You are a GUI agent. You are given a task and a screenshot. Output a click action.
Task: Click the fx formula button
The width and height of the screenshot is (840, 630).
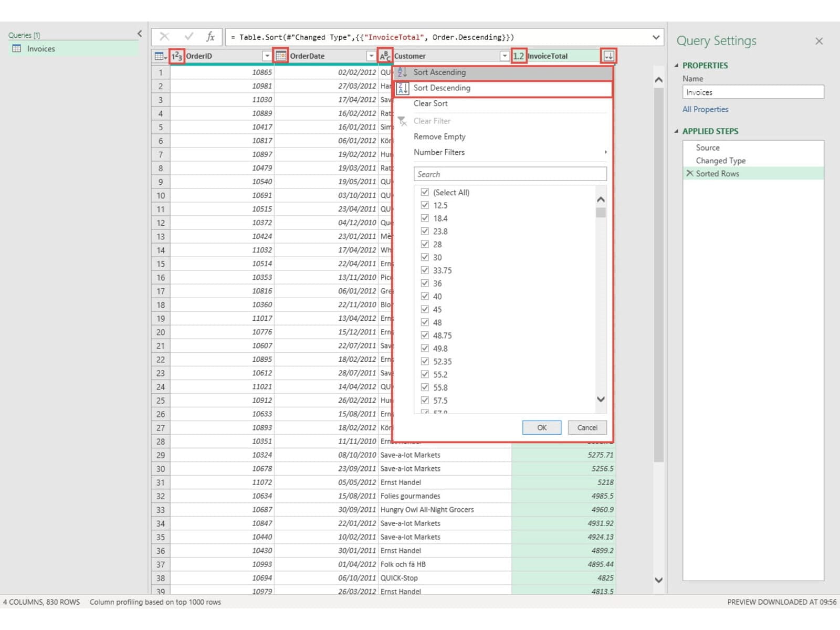click(211, 37)
